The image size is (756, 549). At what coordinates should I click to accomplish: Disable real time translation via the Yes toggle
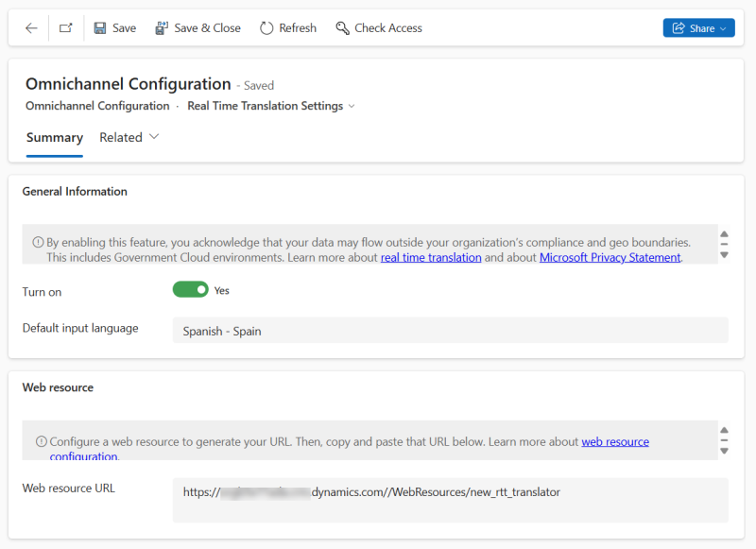(x=189, y=291)
